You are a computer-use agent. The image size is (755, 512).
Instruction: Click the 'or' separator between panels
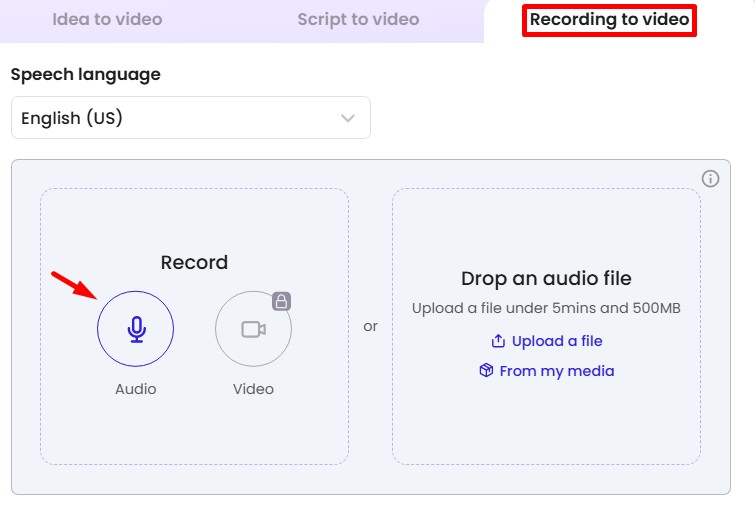(370, 326)
